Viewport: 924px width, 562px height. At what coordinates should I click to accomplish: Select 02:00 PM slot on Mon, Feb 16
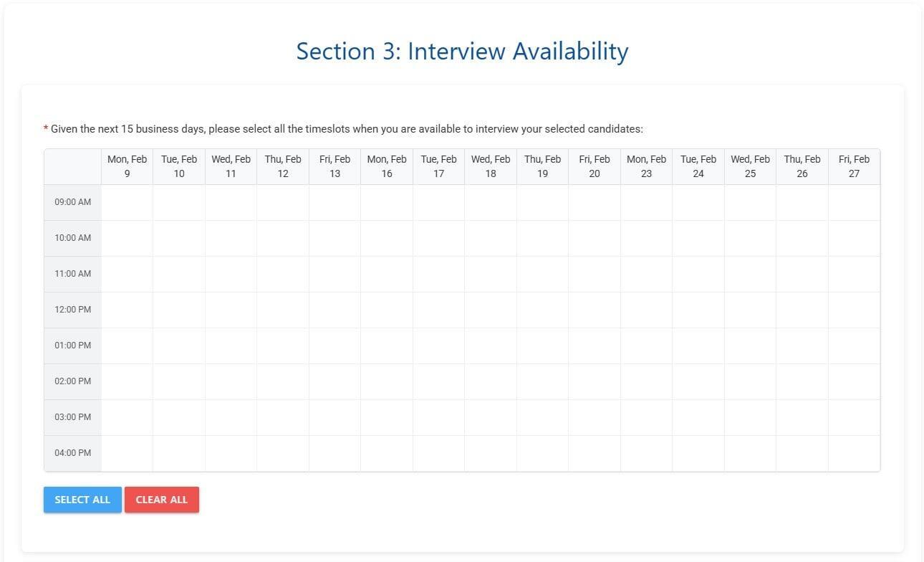(x=387, y=381)
